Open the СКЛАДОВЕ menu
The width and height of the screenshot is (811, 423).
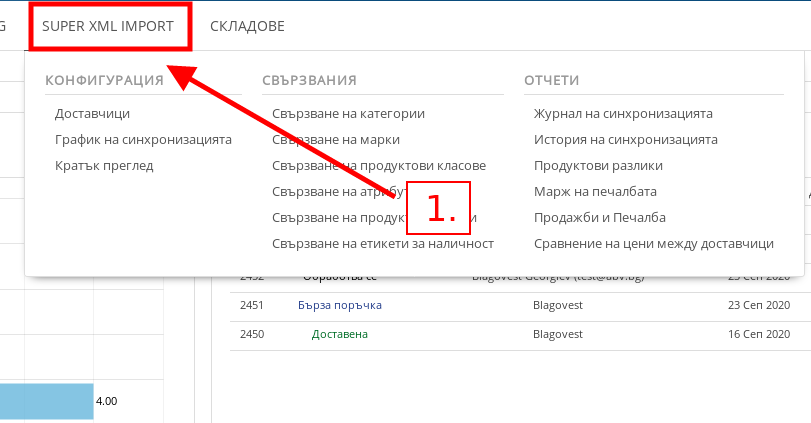click(247, 25)
